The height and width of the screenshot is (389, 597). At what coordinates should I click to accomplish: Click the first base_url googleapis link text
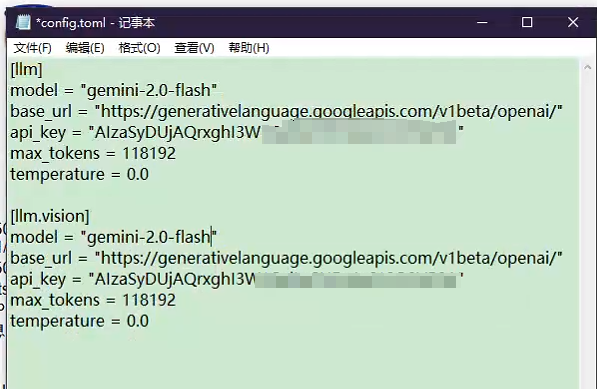329,112
